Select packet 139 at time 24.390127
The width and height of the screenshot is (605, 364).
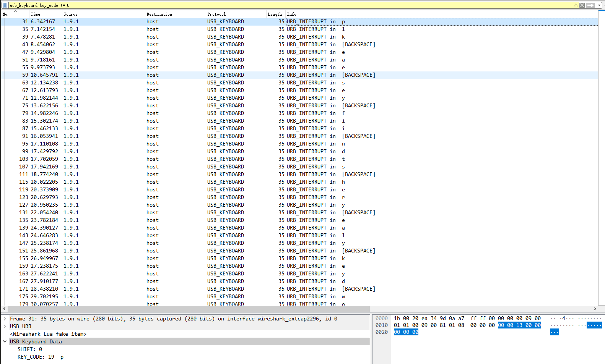coord(300,228)
